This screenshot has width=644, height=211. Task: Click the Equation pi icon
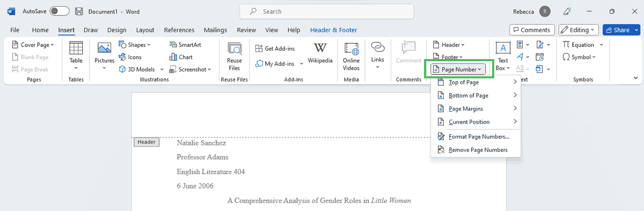[x=566, y=45]
